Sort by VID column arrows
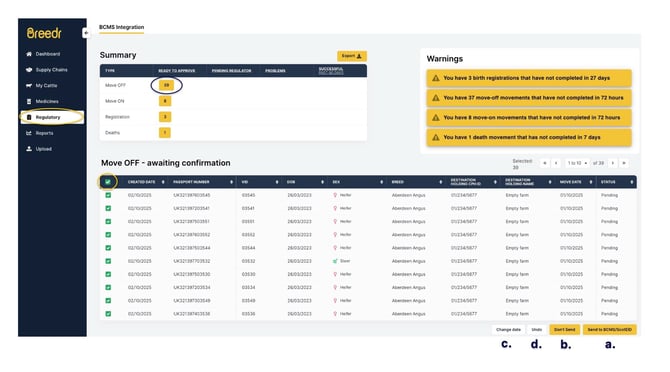The height and width of the screenshot is (372, 670). pyautogui.click(x=277, y=182)
